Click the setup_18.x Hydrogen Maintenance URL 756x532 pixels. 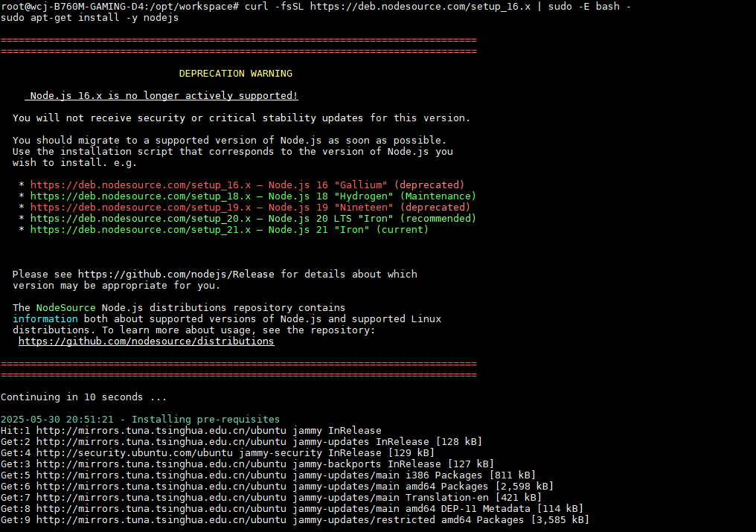coord(141,196)
